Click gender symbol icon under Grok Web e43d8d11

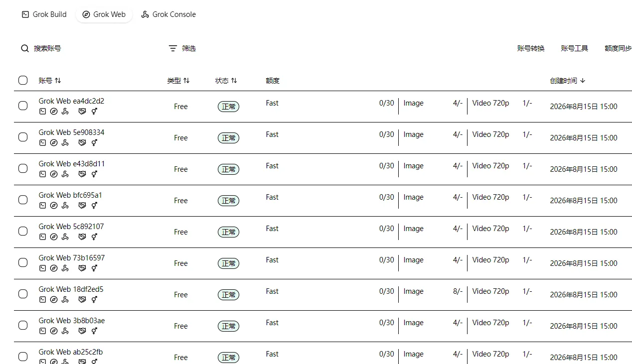94,174
